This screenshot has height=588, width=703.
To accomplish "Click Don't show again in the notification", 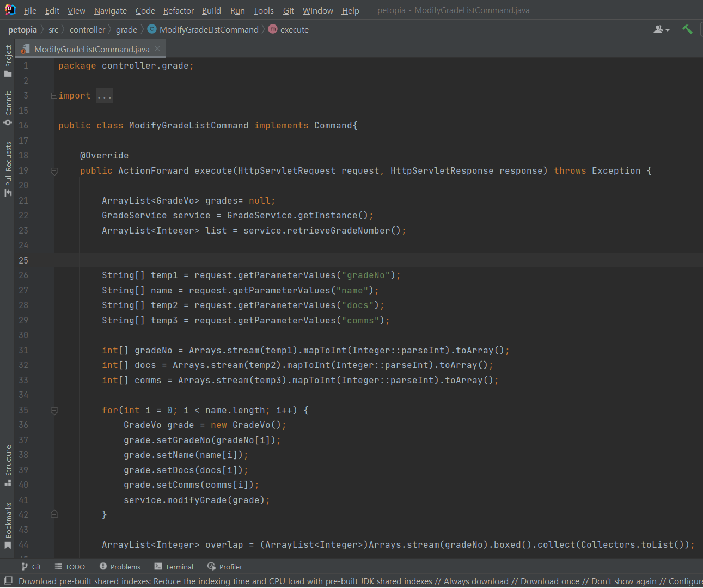I will [x=624, y=581].
